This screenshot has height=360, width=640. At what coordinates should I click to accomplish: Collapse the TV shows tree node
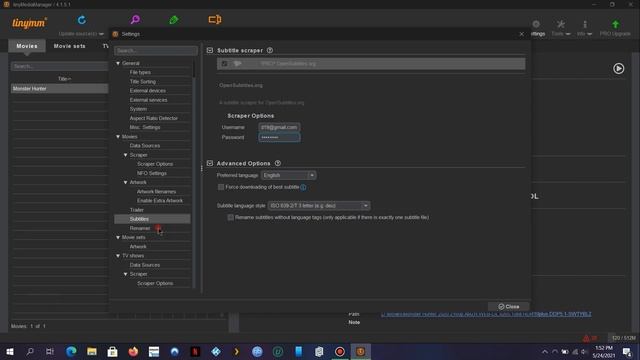click(x=118, y=256)
